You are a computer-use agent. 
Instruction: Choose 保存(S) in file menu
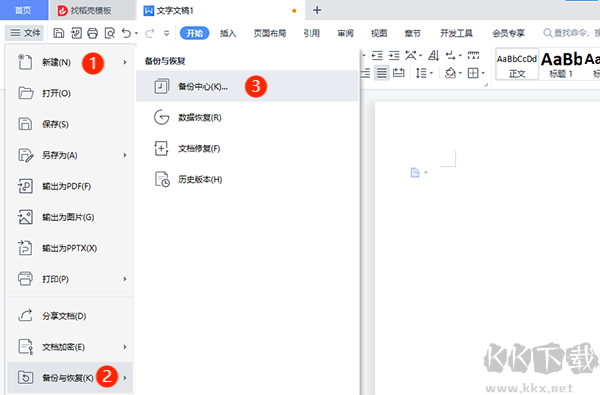pos(70,124)
